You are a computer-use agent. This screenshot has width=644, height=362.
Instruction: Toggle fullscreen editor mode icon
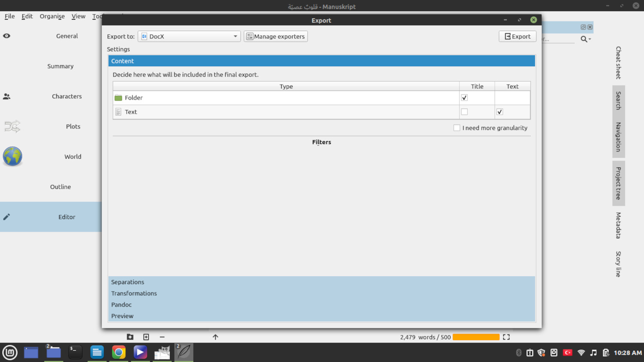tap(506, 337)
